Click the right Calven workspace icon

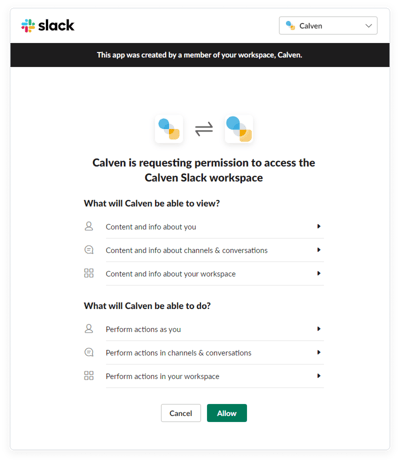pyautogui.click(x=239, y=129)
